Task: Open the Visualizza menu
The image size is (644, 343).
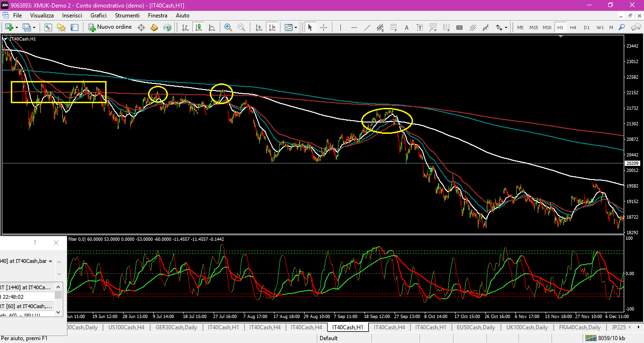Action: click(42, 16)
